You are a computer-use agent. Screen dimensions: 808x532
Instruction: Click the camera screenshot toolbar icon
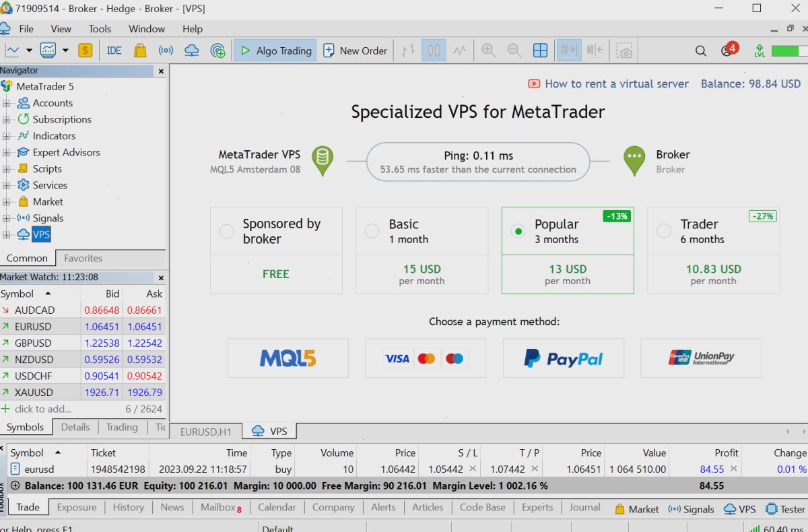point(626,51)
